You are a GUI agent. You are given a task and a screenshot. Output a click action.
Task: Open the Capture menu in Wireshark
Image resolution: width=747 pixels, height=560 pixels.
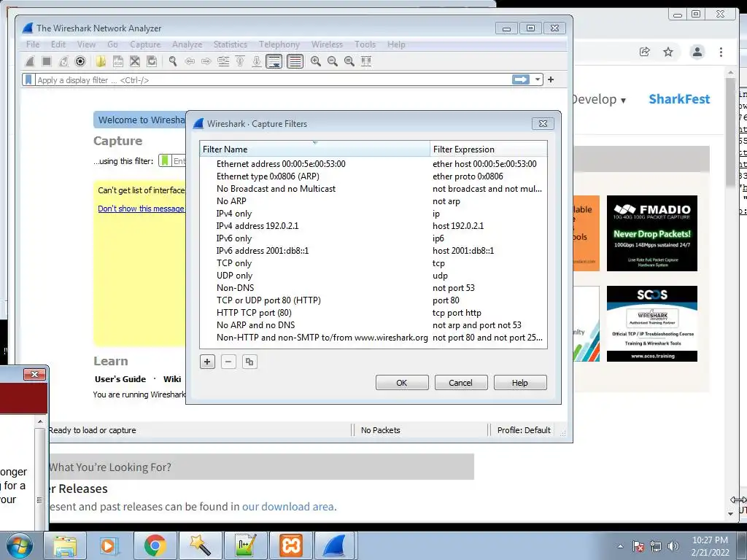coord(145,44)
